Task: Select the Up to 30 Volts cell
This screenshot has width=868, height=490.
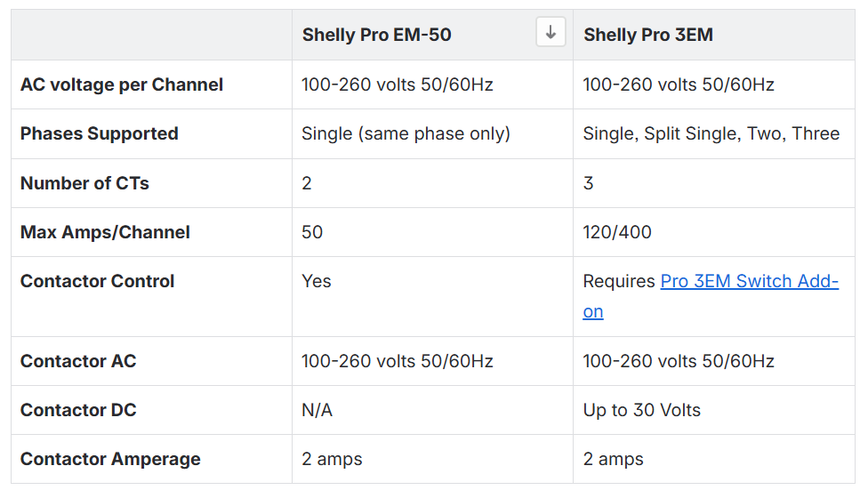Action: coord(641,411)
